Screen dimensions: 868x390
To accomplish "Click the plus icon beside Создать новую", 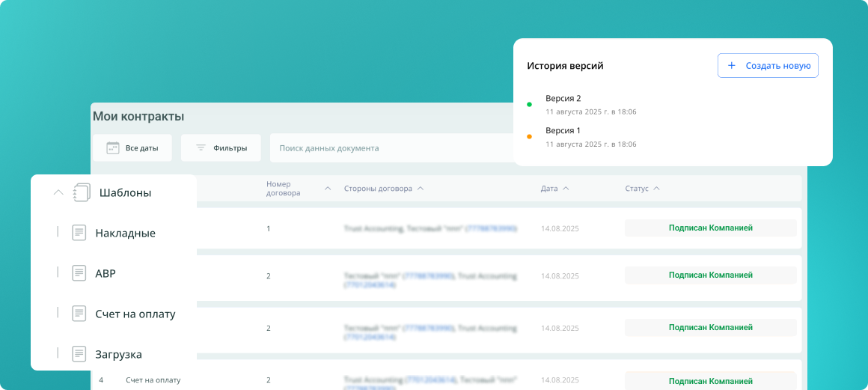I will (731, 66).
